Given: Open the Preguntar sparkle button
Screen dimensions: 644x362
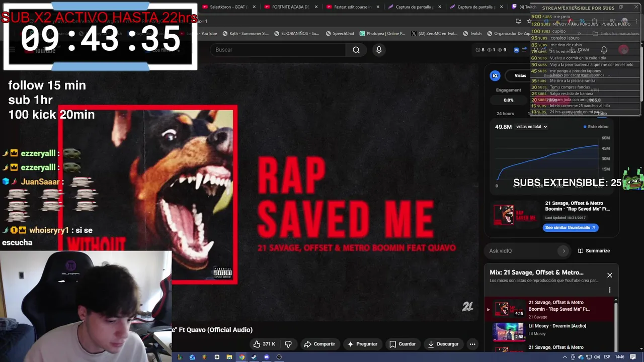Looking at the screenshot, I should pos(362,344).
